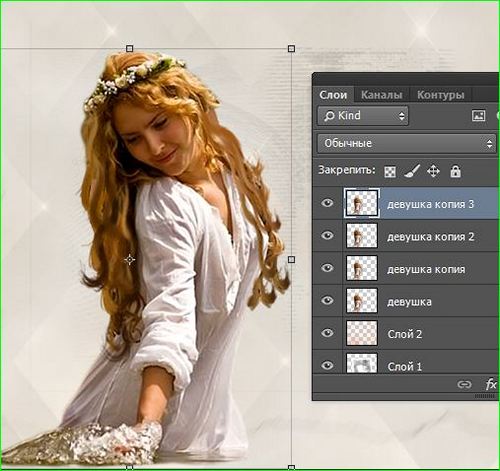Click the lock all padlock icon
This screenshot has width=500, height=471.
[455, 171]
